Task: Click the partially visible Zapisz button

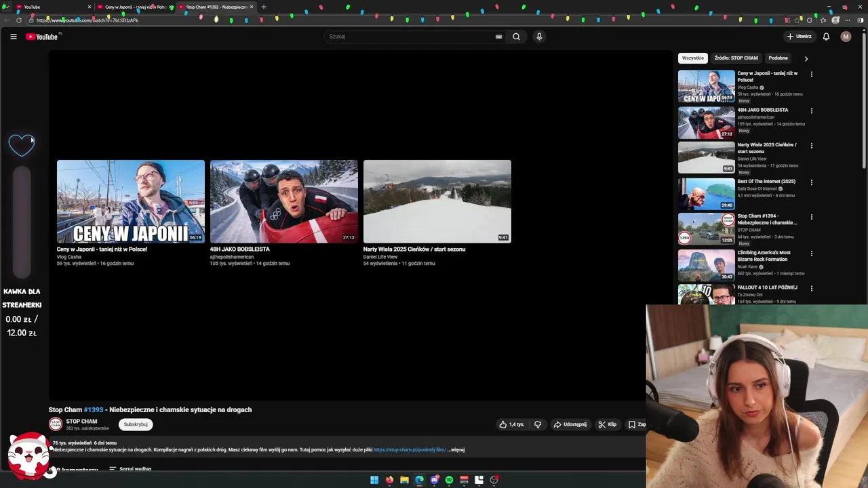Action: point(636,424)
